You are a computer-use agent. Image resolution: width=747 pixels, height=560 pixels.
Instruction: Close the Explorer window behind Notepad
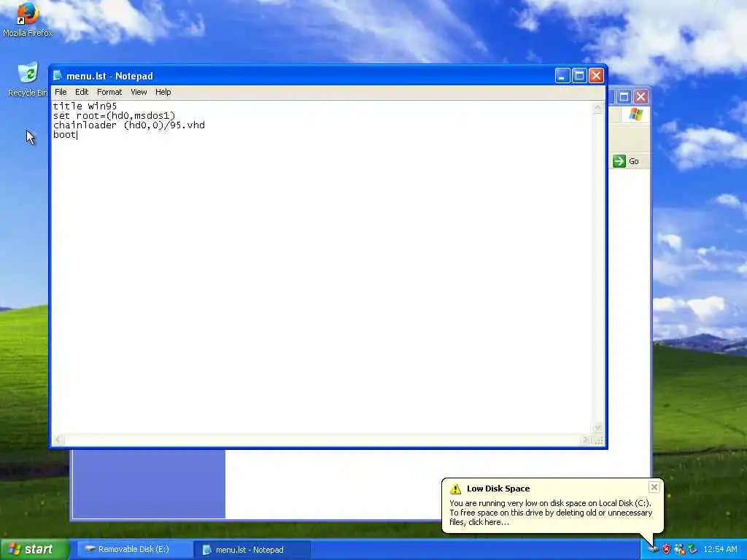tap(641, 97)
